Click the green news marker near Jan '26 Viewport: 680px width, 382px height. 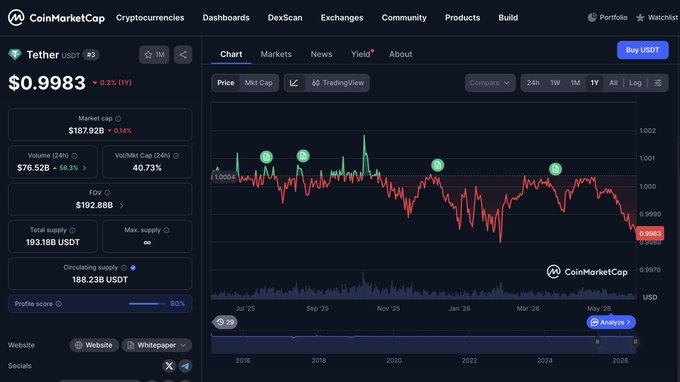[438, 165]
